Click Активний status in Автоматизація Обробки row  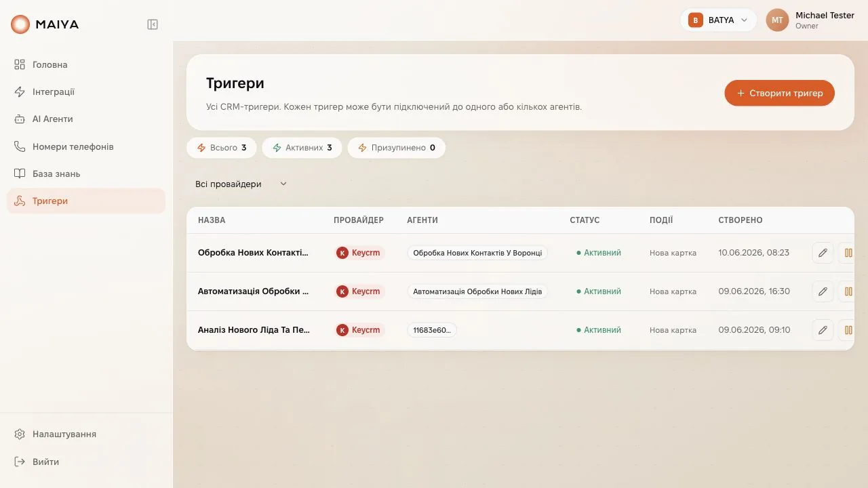[x=599, y=291]
